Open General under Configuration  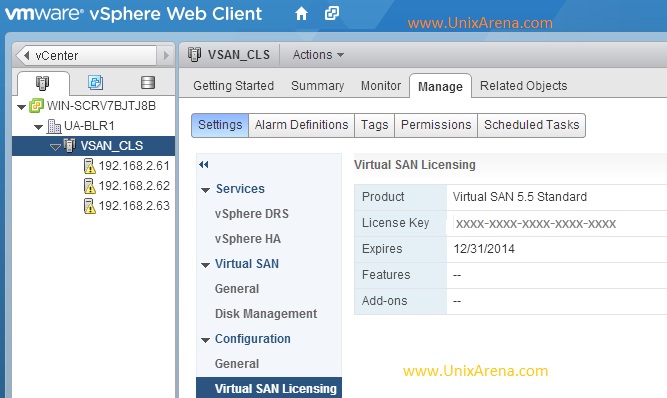coord(237,364)
